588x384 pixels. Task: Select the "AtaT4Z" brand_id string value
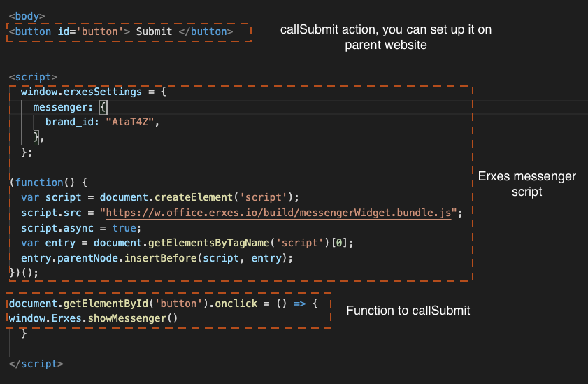132,122
